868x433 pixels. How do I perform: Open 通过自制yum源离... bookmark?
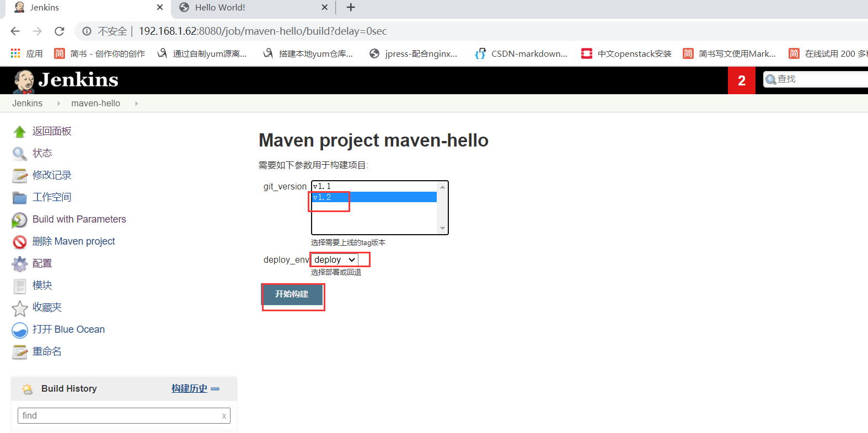point(202,53)
